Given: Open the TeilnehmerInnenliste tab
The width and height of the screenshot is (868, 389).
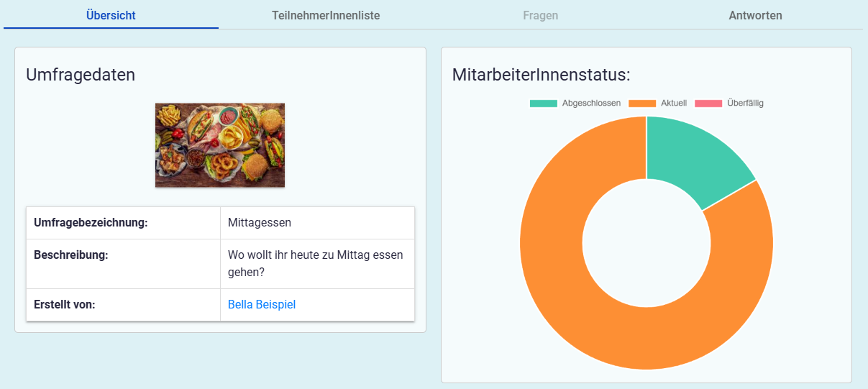Looking at the screenshot, I should tap(326, 15).
